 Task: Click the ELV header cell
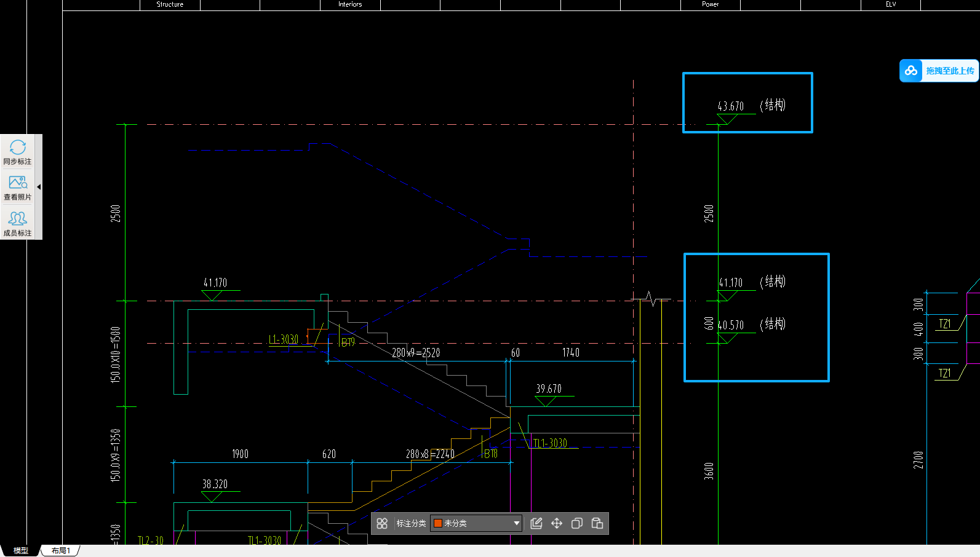click(x=891, y=4)
